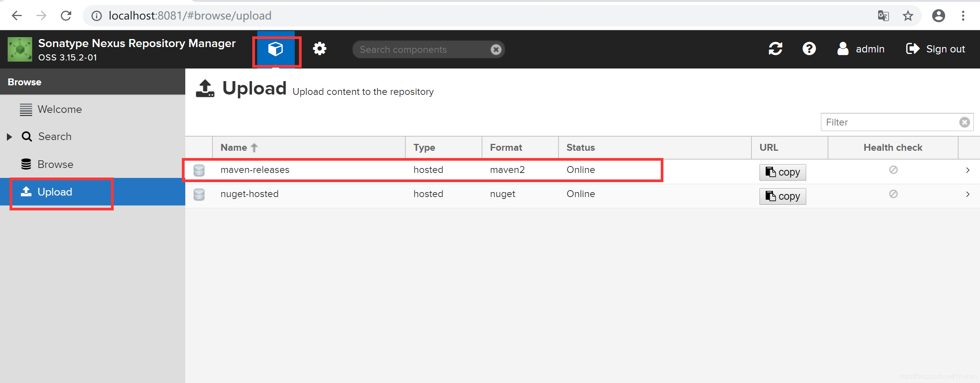The width and height of the screenshot is (980, 383).
Task: Open the Browse cube icon in header
Action: (276, 49)
